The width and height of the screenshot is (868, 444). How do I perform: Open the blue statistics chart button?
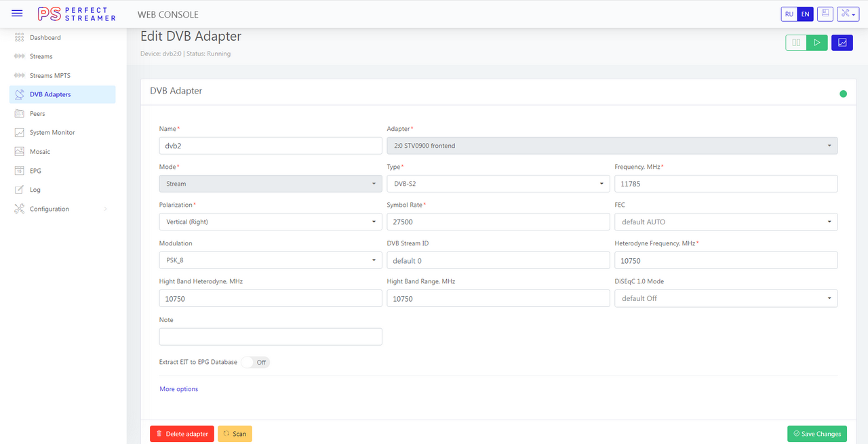point(842,43)
